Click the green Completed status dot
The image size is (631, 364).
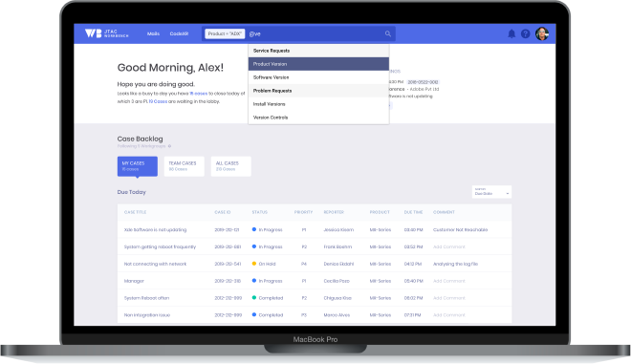tap(254, 298)
